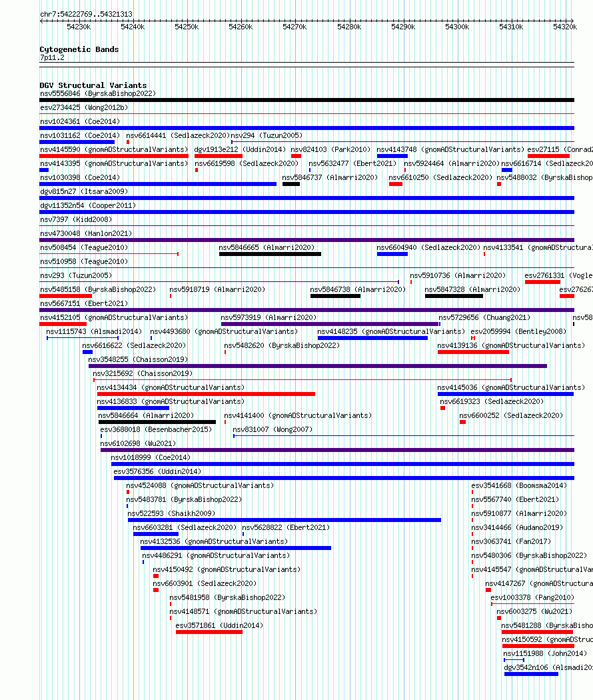Open nsv6102698 (Wu2021) variant
The image size is (593, 700).
coord(138,443)
